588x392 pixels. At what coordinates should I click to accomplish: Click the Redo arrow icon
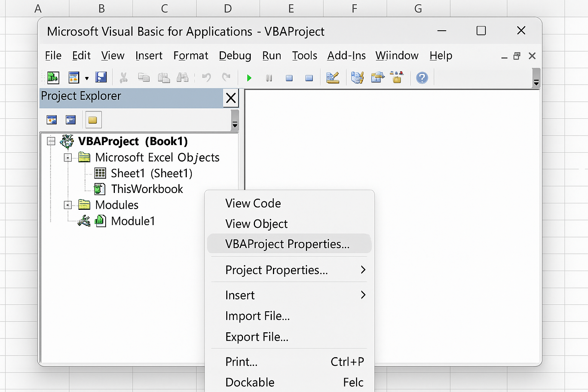click(x=226, y=78)
